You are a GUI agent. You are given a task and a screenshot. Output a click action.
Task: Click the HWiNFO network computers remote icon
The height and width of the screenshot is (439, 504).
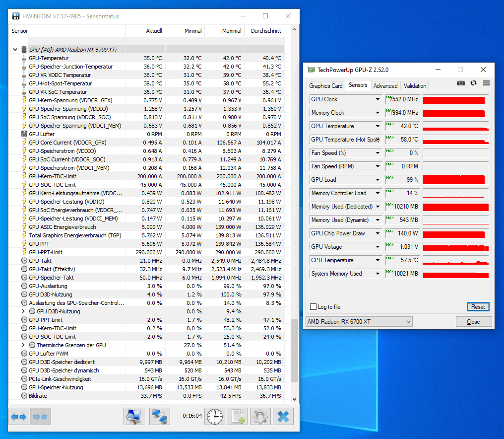point(159,417)
